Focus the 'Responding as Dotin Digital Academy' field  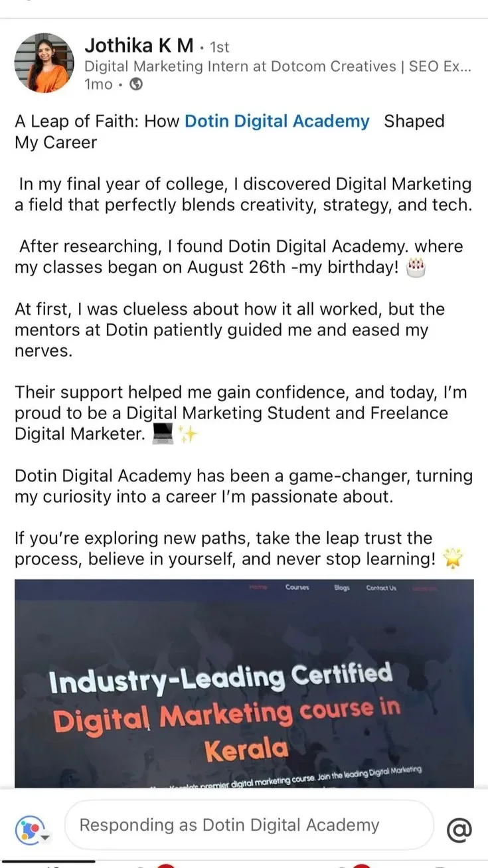[248, 825]
